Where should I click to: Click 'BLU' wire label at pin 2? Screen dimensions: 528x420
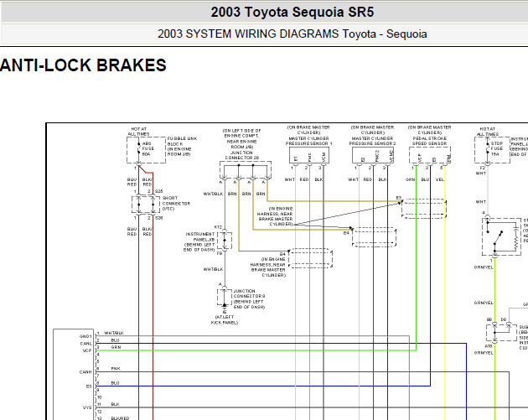[115, 340]
